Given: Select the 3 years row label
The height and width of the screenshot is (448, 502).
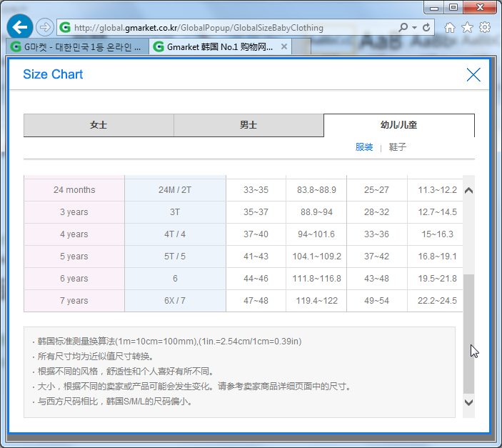Looking at the screenshot, I should click(x=74, y=212).
